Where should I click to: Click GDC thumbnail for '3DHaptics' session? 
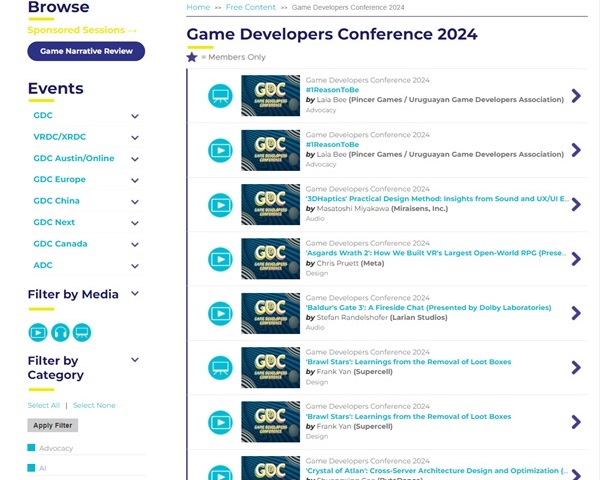tap(271, 204)
